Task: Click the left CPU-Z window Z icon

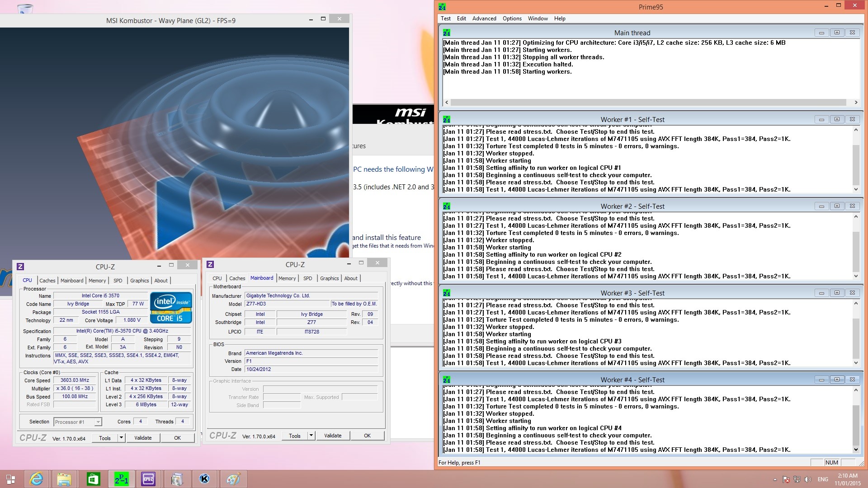Action: point(20,267)
